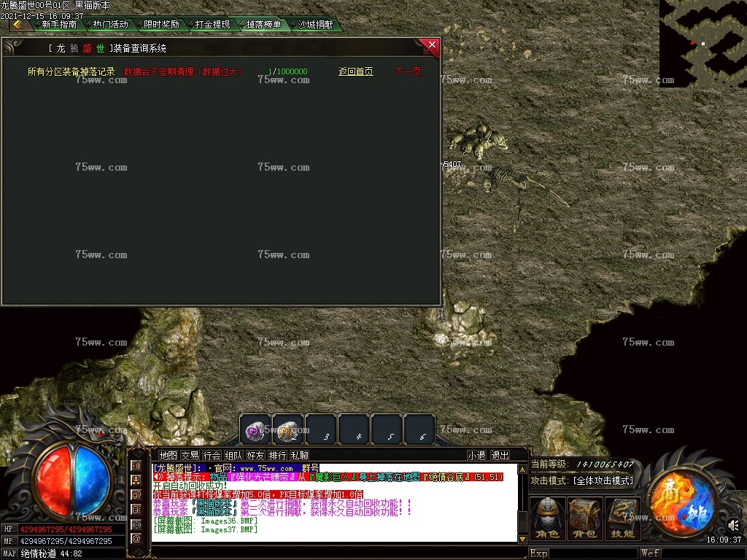This screenshot has height=560, width=747.
Task: Click the date-time display at top left
Action: (42, 16)
